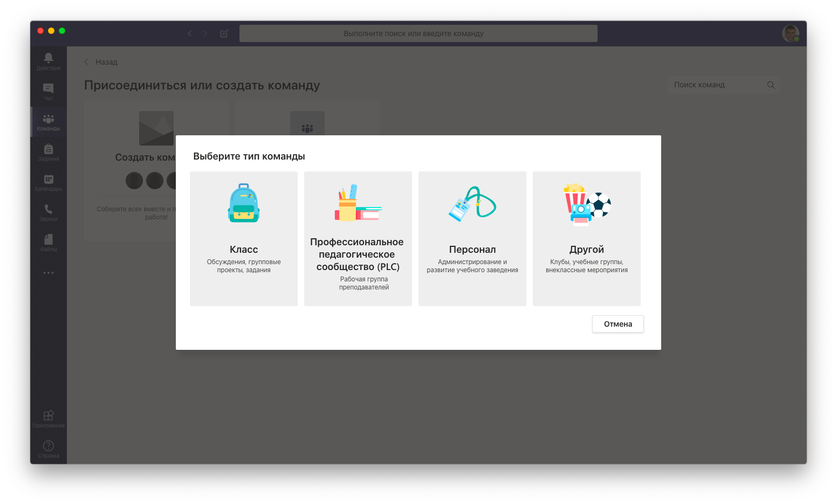This screenshot has height=504, width=837.
Task: Click the red close window button
Action: (40, 31)
